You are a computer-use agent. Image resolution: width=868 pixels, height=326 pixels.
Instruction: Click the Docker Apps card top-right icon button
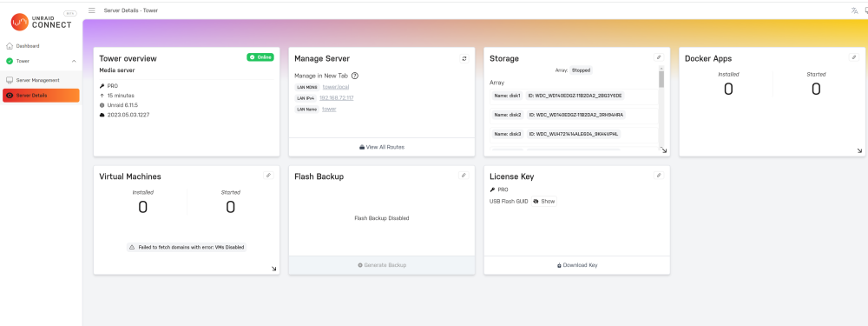(854, 57)
